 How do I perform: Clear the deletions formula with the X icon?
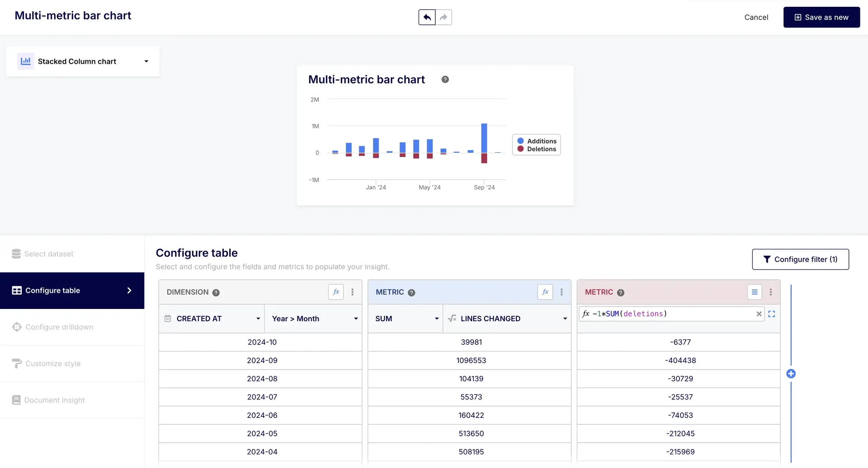(759, 314)
